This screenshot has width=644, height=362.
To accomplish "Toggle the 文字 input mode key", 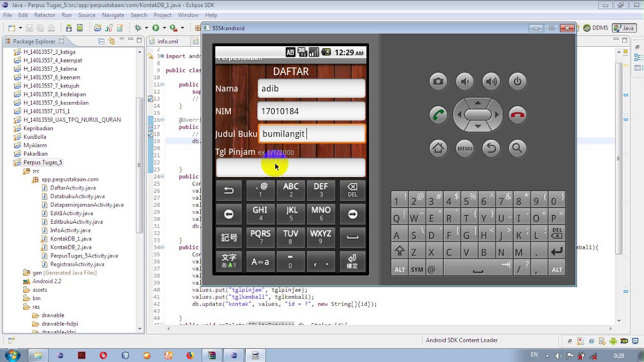I will click(229, 261).
